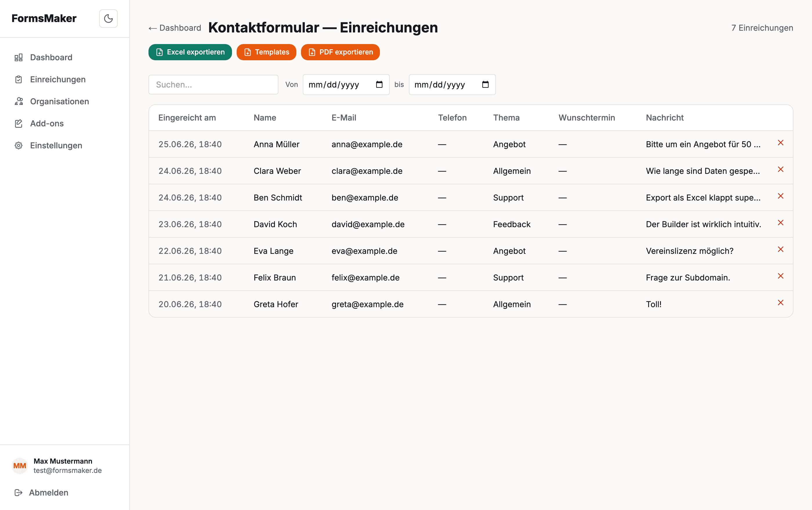Click the email anna@example.de
This screenshot has height=510, width=812.
point(367,144)
